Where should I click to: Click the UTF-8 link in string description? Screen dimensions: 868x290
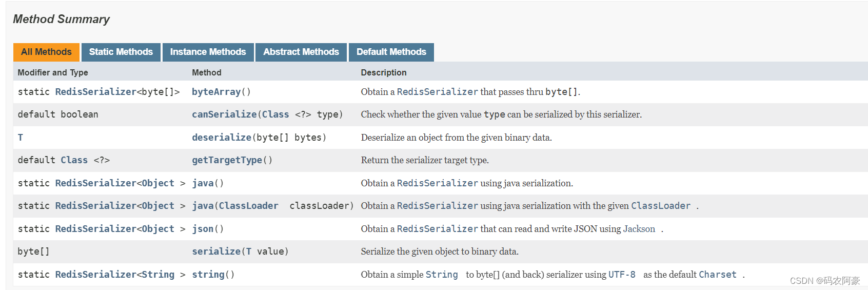tap(622, 275)
